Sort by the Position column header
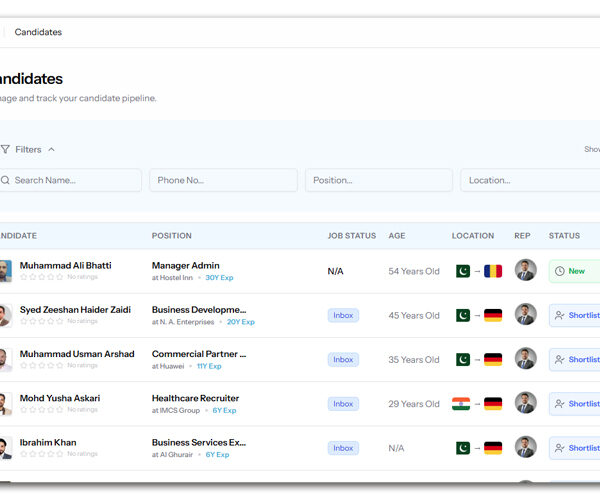The image size is (600, 500). point(172,236)
